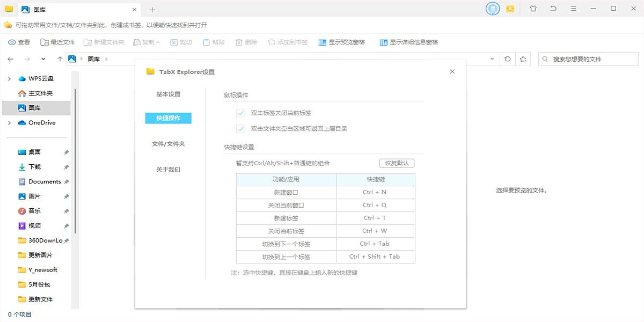Select the Ctrl + Q shortcut cell
The image size is (644, 322).
[x=376, y=205]
